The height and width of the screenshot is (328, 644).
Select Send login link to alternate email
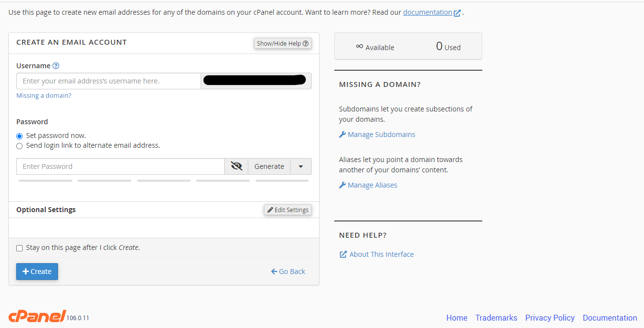[x=20, y=146]
